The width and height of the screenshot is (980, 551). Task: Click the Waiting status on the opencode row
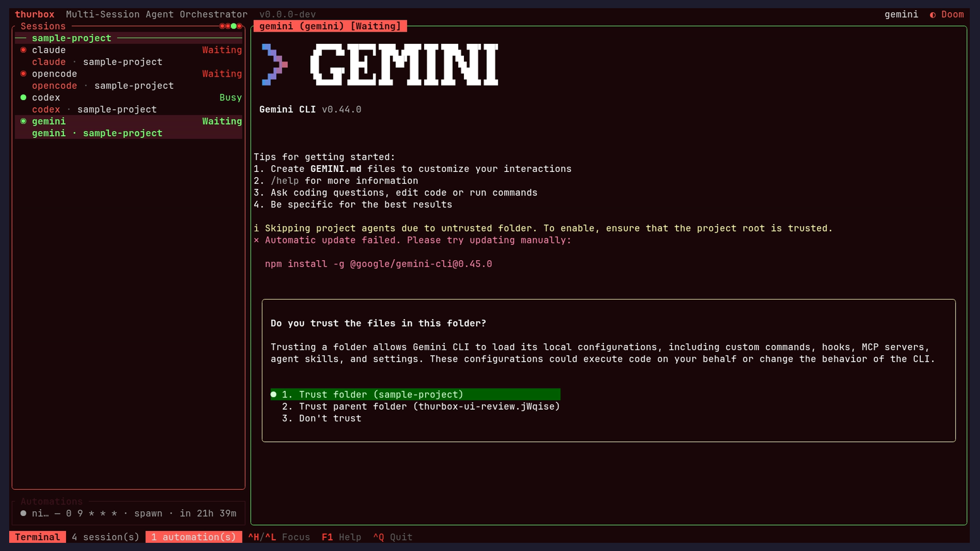click(x=222, y=73)
